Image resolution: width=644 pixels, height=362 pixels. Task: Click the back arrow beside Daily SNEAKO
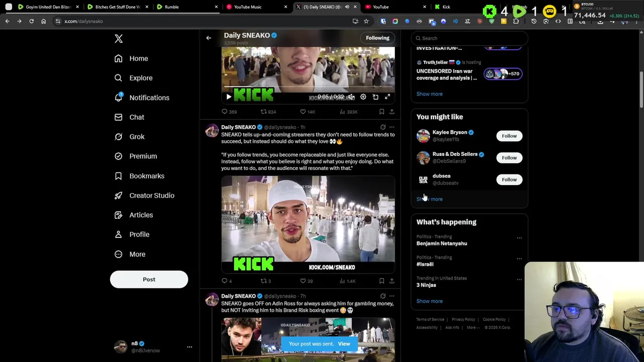tap(208, 38)
